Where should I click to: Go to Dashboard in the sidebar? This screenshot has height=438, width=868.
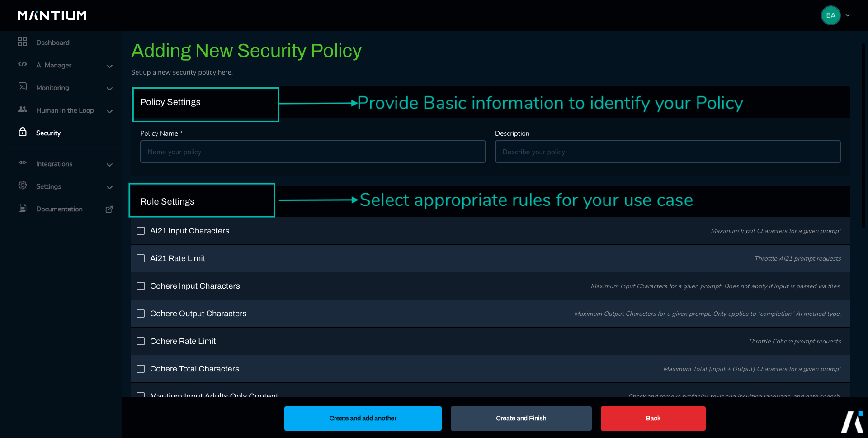tap(53, 43)
